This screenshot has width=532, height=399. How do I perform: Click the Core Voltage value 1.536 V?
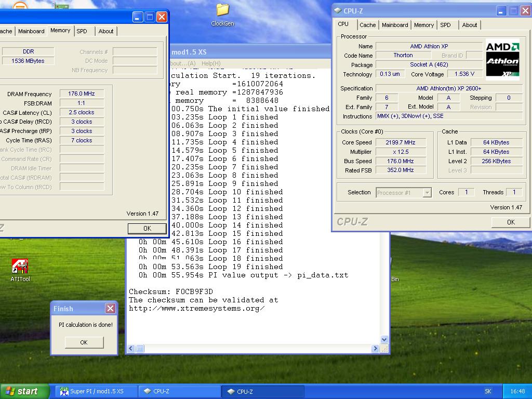coord(464,74)
